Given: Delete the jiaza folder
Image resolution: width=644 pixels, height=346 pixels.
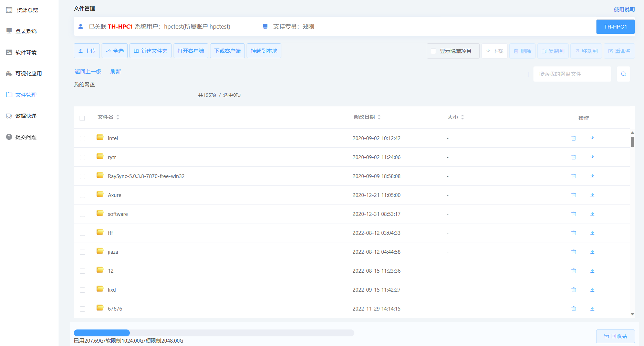Looking at the screenshot, I should 573,252.
